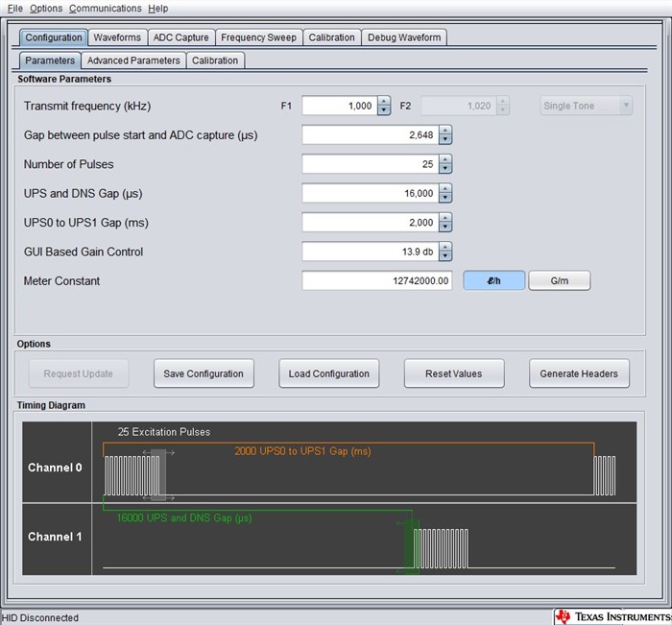Switch to the ADC Capture tab
672x625 pixels.
coord(180,37)
